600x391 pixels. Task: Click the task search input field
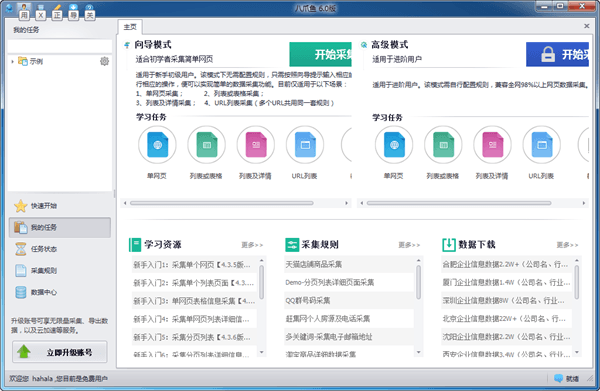60,46
